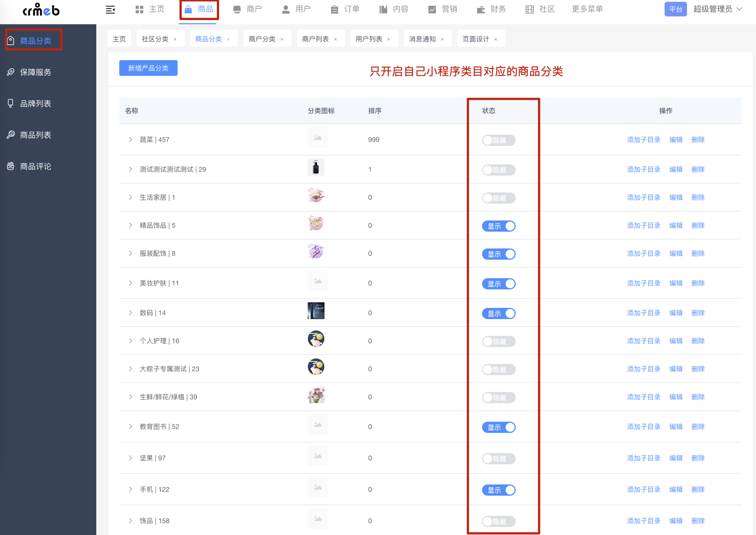Expand the 精品饰品 | 5 category
This screenshot has width=756, height=535.
[x=131, y=225]
